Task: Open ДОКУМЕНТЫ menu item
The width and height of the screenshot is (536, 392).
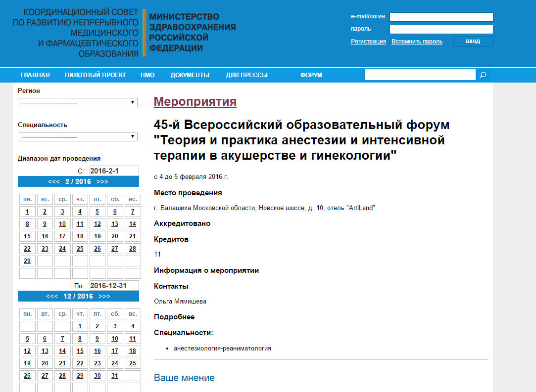Action: click(x=190, y=75)
